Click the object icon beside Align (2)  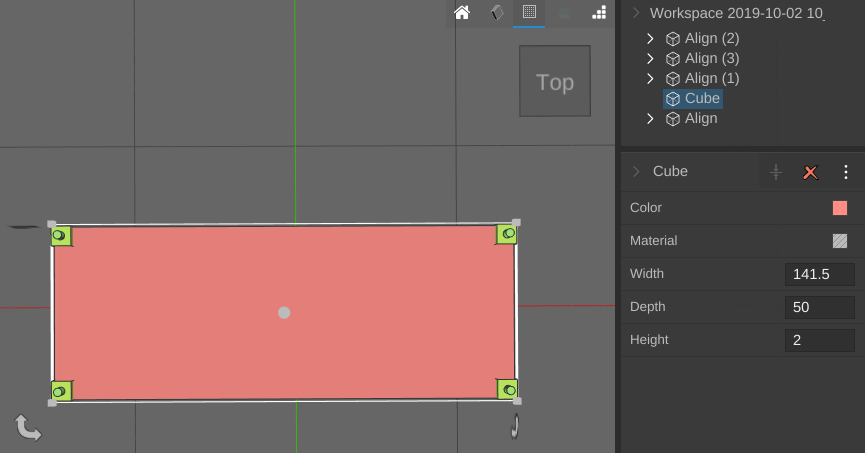pyautogui.click(x=672, y=39)
